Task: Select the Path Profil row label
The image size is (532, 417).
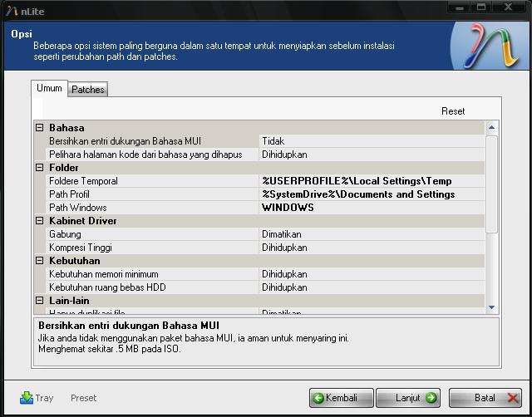Action: point(69,194)
